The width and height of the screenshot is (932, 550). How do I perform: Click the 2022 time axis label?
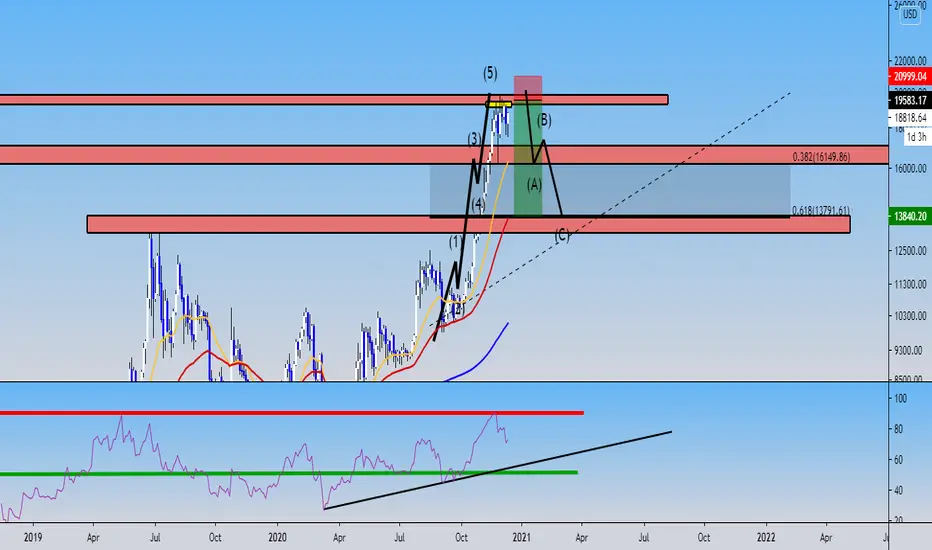click(x=766, y=538)
